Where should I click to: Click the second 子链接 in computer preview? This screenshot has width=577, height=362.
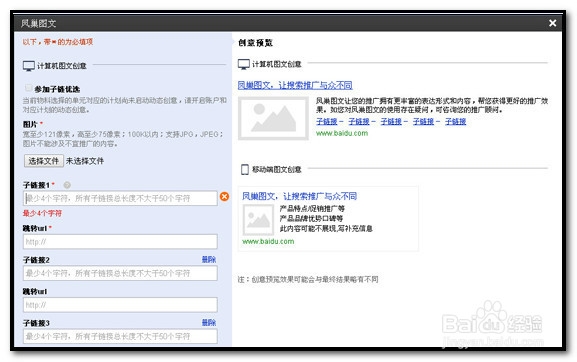coord(359,121)
